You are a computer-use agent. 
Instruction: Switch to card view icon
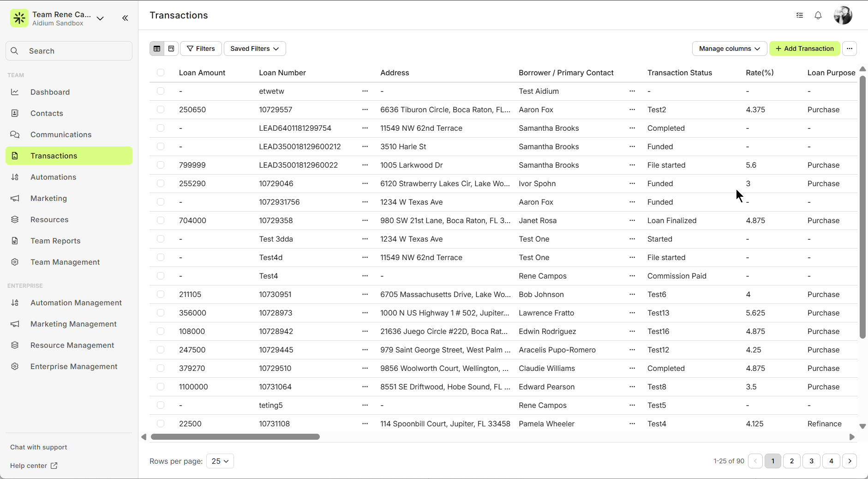click(x=171, y=49)
